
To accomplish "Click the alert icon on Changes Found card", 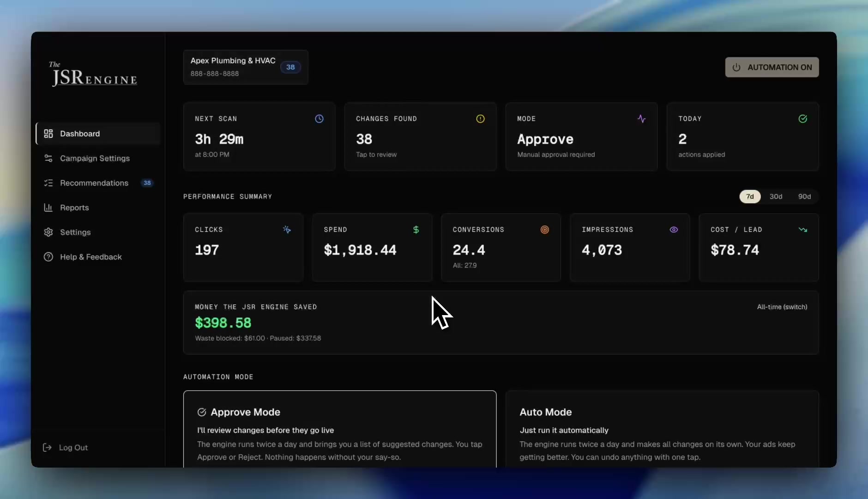I will (x=480, y=119).
